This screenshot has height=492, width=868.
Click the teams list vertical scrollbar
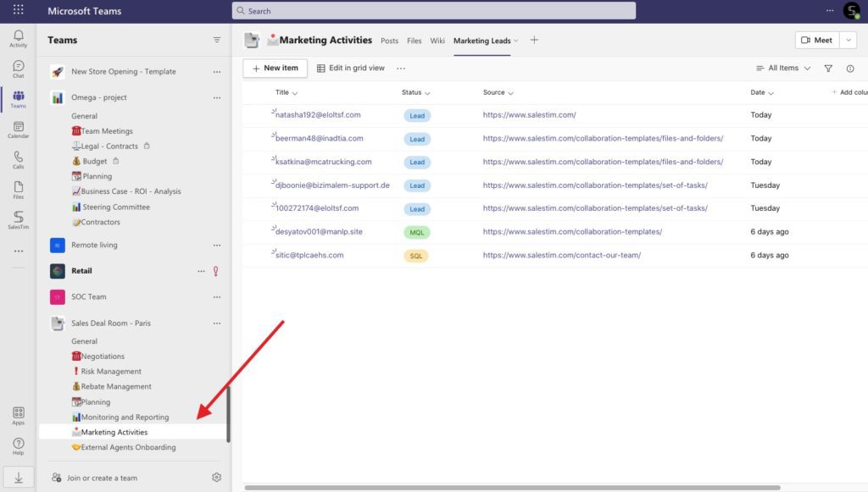[x=228, y=413]
